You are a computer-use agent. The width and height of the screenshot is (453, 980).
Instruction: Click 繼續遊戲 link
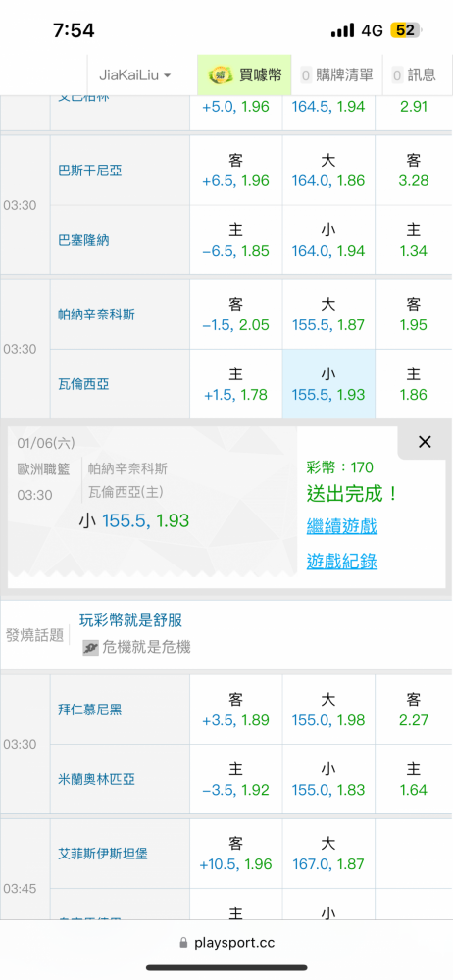coord(341,526)
